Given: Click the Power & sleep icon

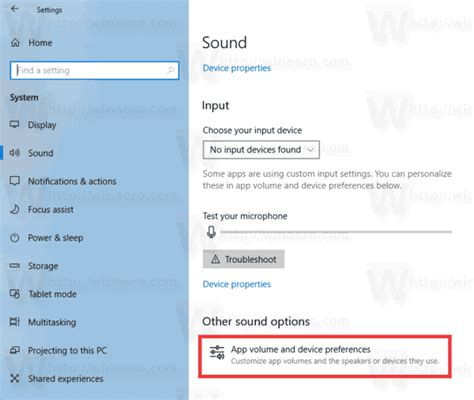Looking at the screenshot, I should pyautogui.click(x=15, y=238).
